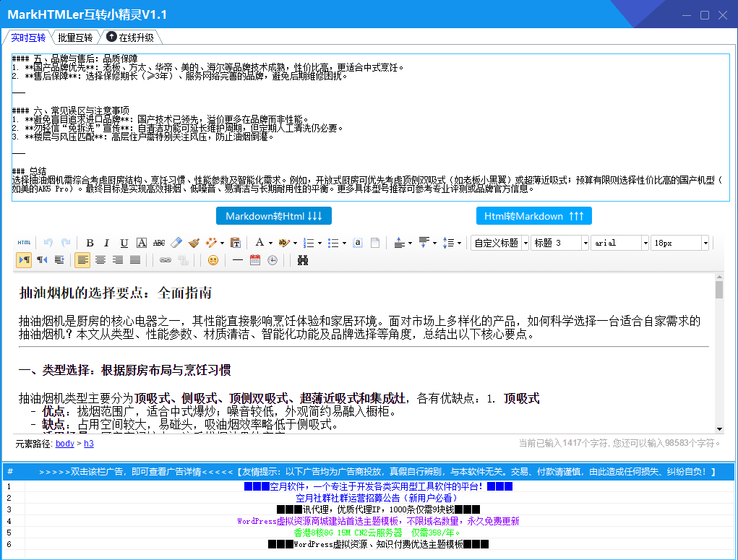Screen dimensions: 738x560
Task: Toggle bold formatting
Action: [90, 244]
